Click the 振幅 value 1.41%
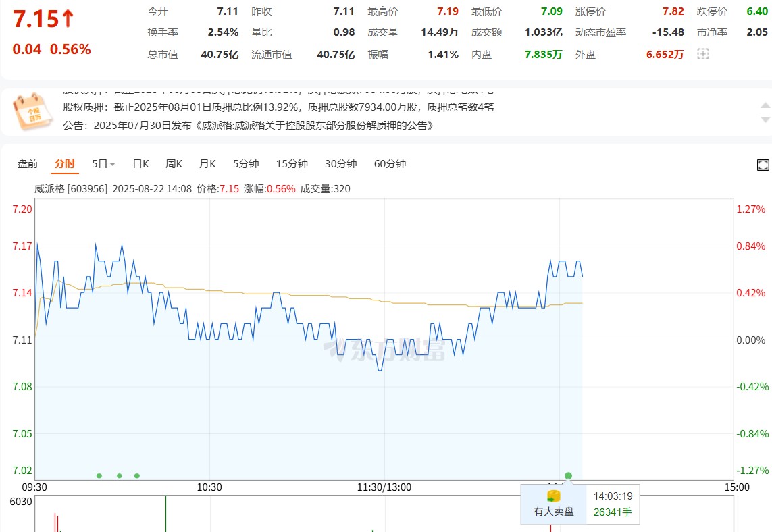The image size is (772, 532). pos(443,55)
